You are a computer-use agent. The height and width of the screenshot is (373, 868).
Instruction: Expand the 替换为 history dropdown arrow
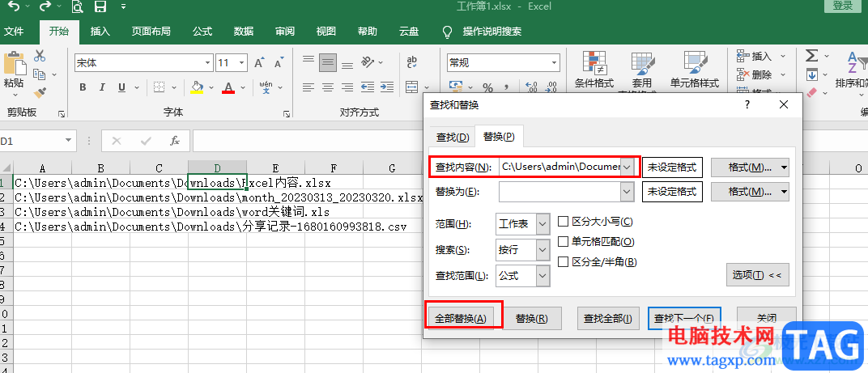(628, 192)
